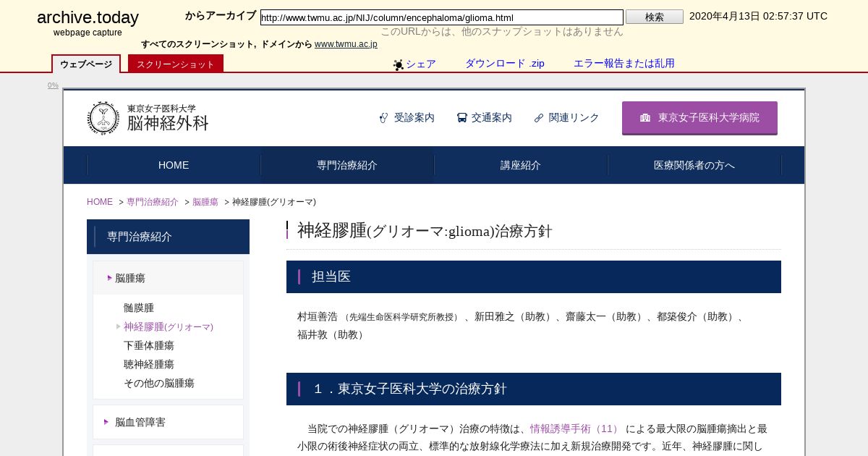The height and width of the screenshot is (456, 868).
Task: Click the 脳神経外科 site title
Action: [168, 123]
